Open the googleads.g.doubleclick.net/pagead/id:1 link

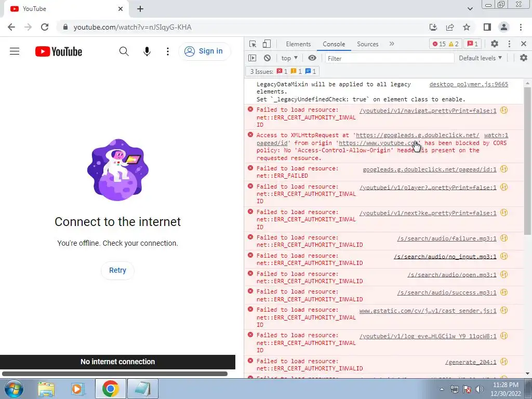tap(430, 169)
